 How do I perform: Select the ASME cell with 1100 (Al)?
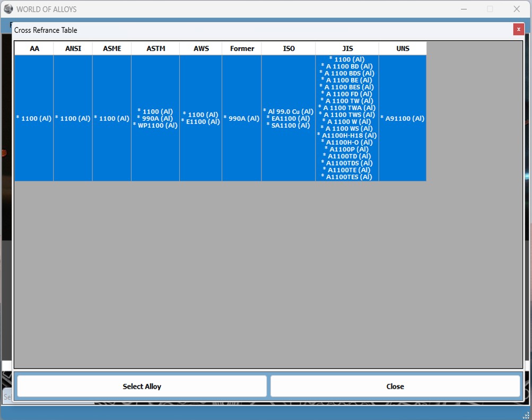(112, 118)
